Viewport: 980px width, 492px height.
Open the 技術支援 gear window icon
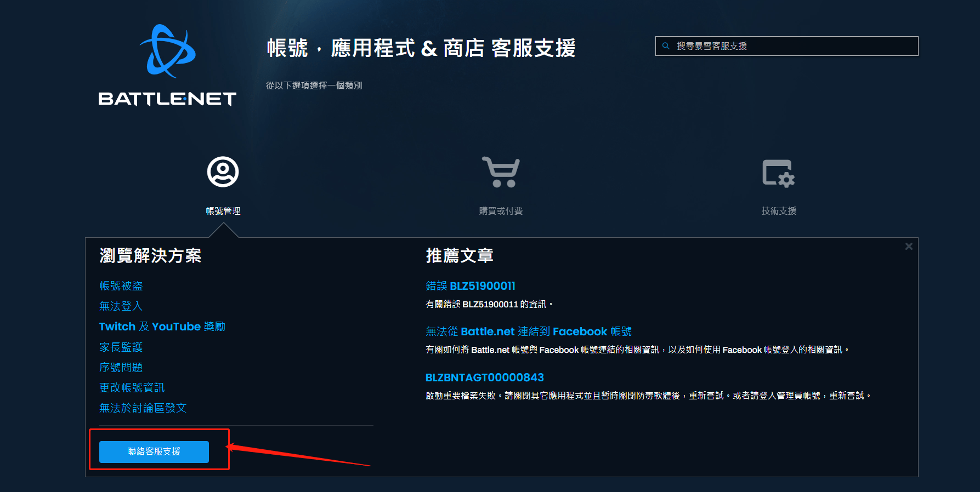click(x=779, y=173)
